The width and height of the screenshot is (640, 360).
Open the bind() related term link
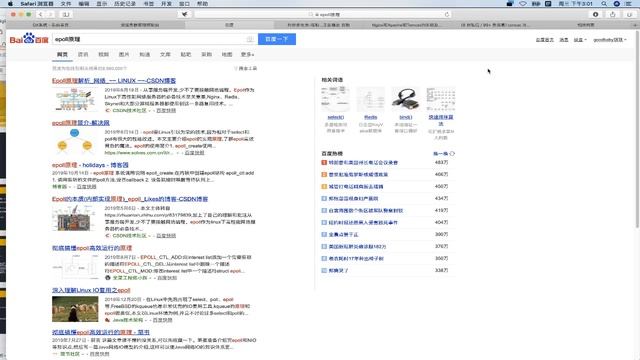pyautogui.click(x=405, y=118)
